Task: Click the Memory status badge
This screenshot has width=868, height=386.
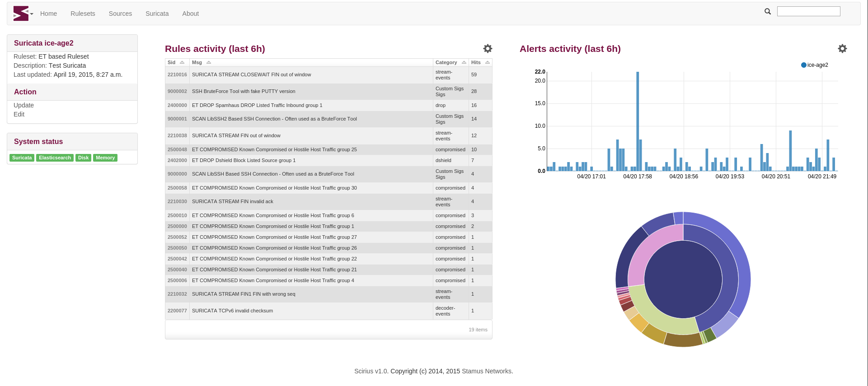Action: [105, 158]
